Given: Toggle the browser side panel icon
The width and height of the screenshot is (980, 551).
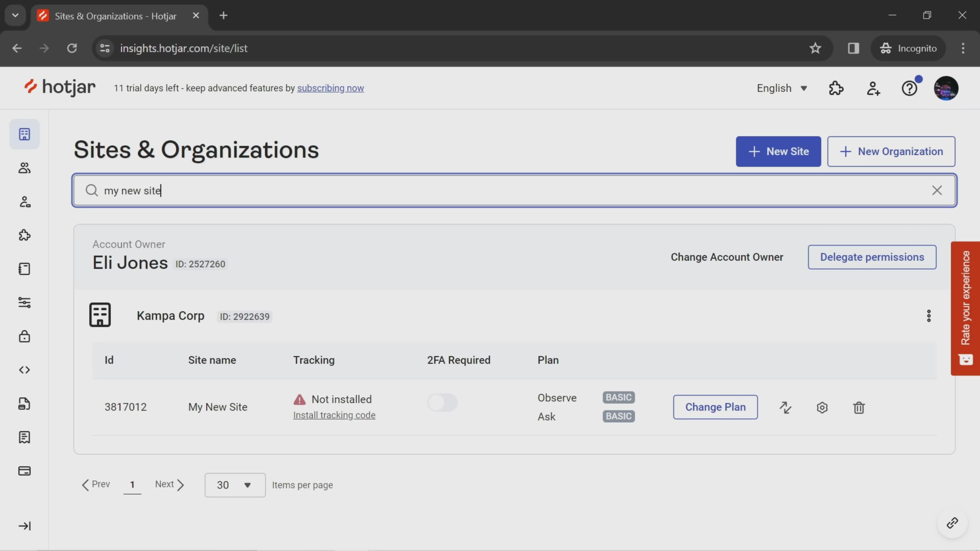Looking at the screenshot, I should tap(853, 48).
